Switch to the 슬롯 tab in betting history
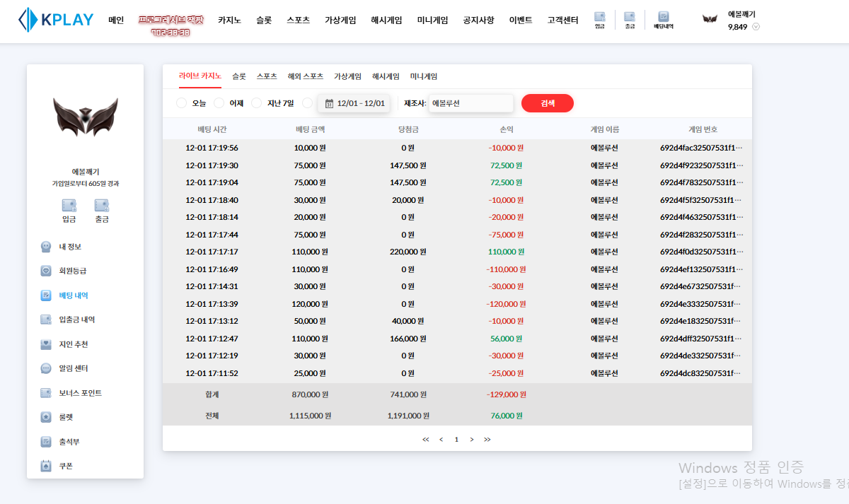This screenshot has width=849, height=504. point(239,76)
